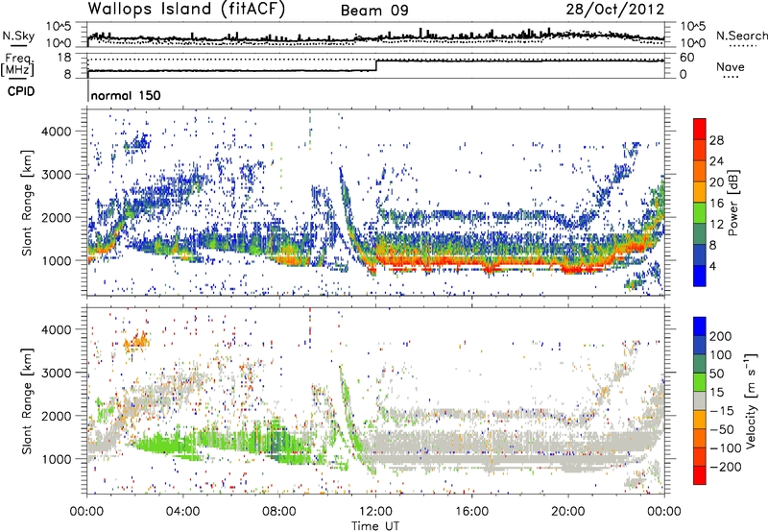Click the '10^5' left sky noise tick

click(x=59, y=26)
